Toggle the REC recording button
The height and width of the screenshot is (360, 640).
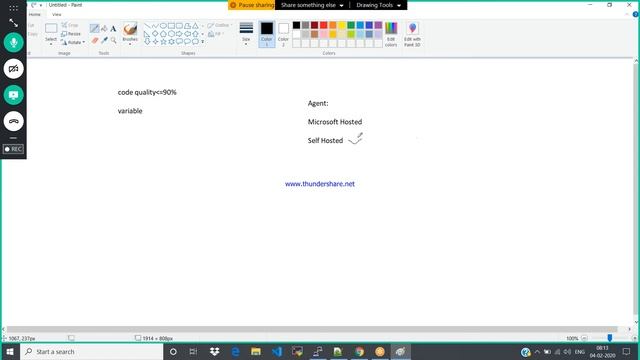click(x=13, y=149)
